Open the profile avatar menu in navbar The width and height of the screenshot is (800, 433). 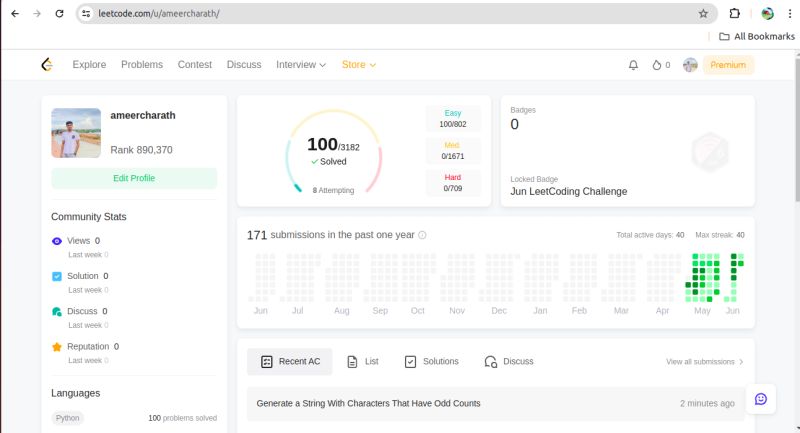point(690,65)
